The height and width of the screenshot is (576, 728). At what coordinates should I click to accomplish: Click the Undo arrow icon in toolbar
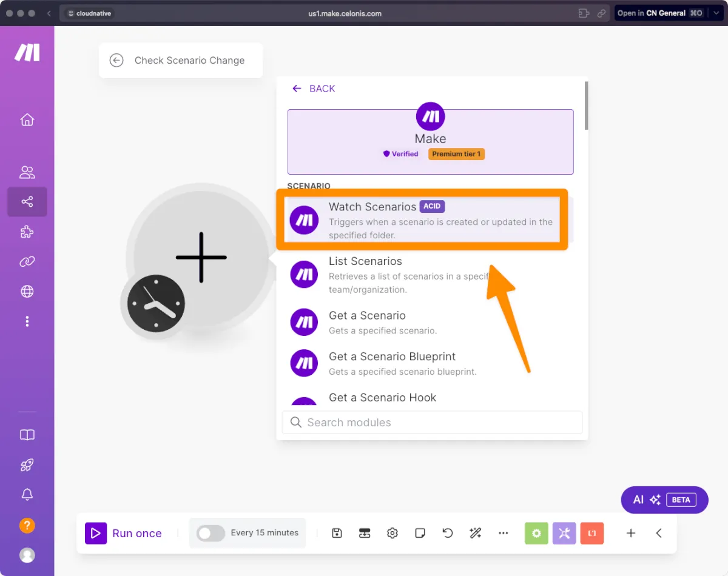[448, 533]
